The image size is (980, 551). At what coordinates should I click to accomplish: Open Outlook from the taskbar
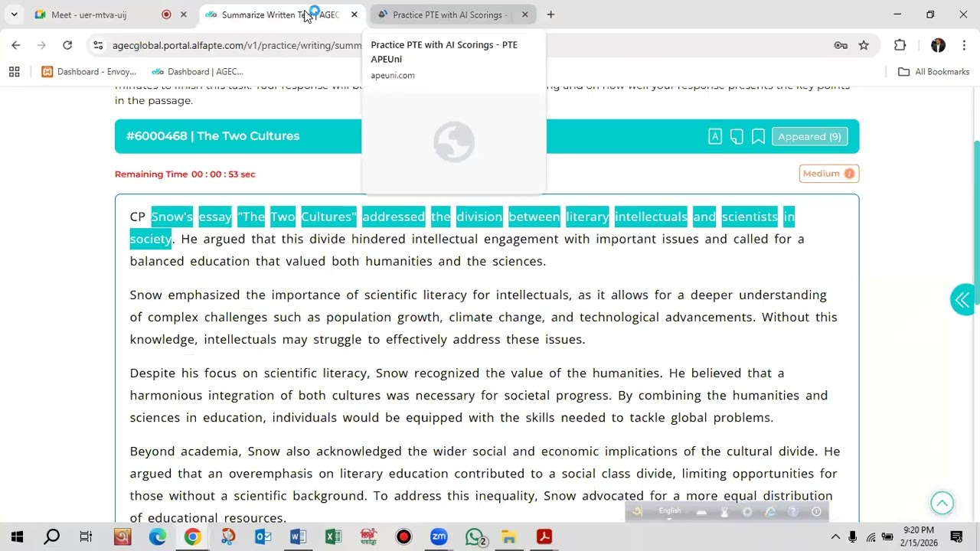coord(263,536)
